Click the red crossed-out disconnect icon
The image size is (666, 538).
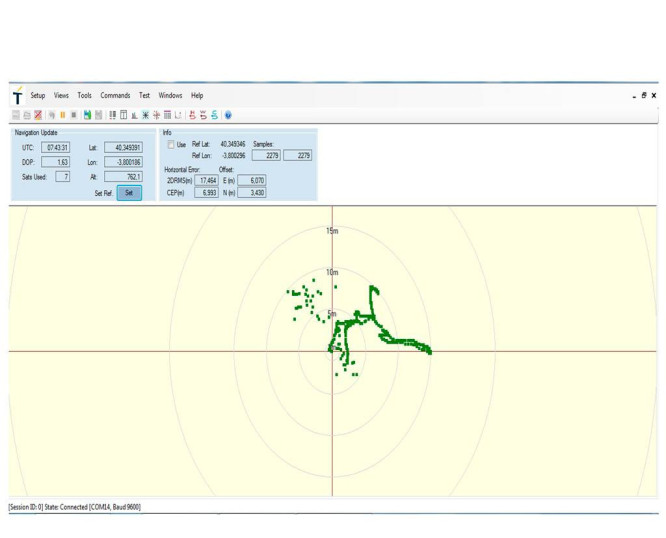point(38,115)
